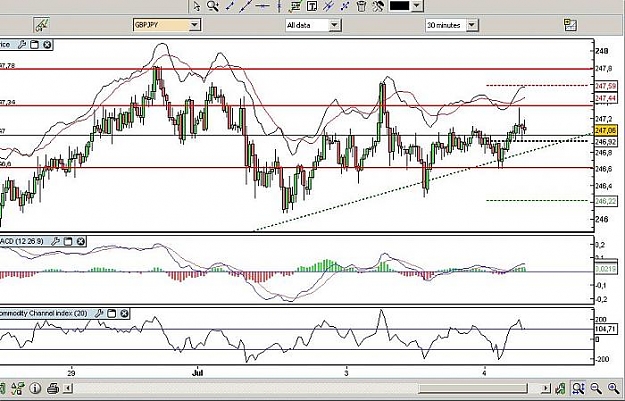Select the long extended trend line tool
The height and width of the screenshot is (401, 625).
(x=246, y=6)
